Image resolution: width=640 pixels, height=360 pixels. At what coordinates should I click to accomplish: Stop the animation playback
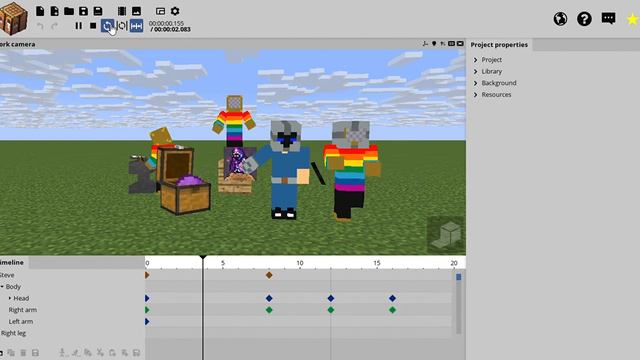(x=93, y=26)
